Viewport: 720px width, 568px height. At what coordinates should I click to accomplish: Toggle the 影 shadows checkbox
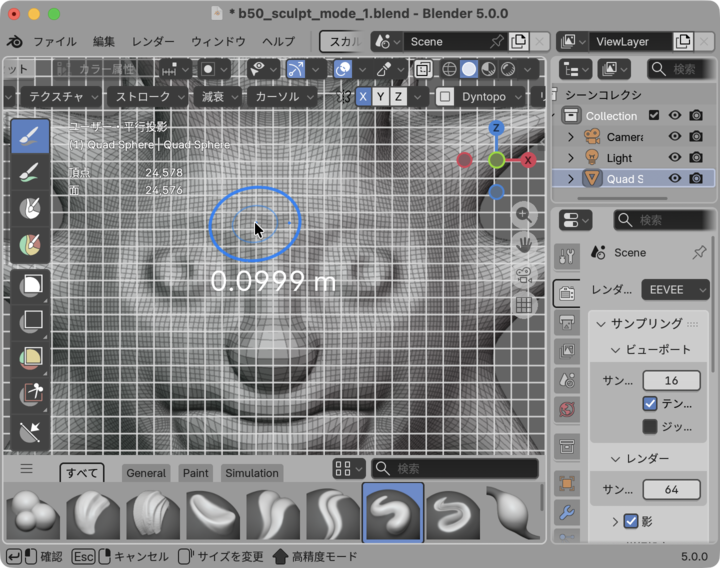click(x=631, y=521)
